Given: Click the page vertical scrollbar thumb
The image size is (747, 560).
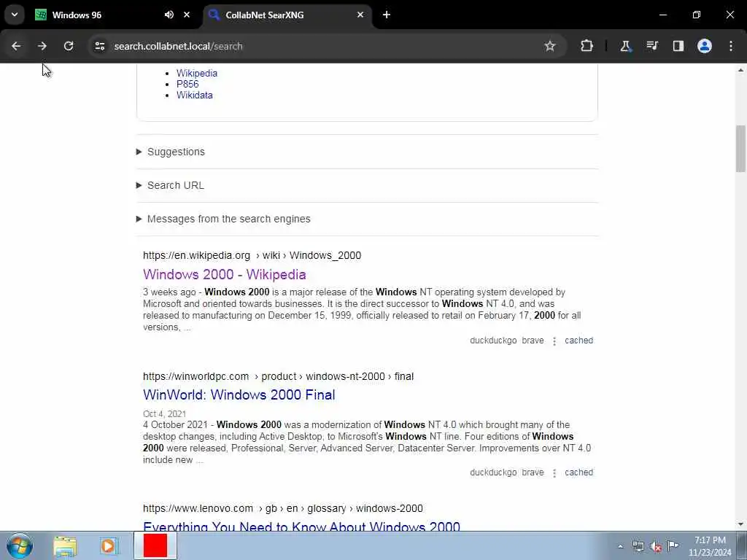Looking at the screenshot, I should (x=740, y=149).
